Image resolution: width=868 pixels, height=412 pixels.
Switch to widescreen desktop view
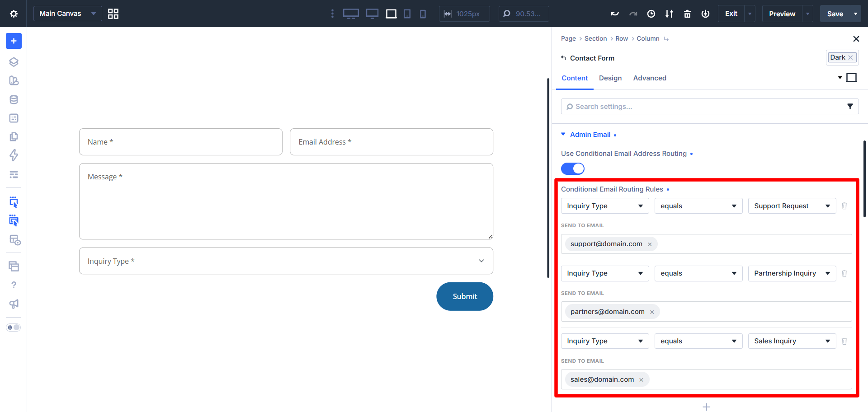[351, 14]
